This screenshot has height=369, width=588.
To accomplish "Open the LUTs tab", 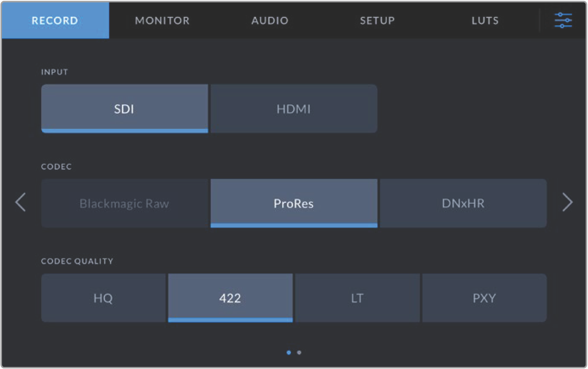I will 485,20.
